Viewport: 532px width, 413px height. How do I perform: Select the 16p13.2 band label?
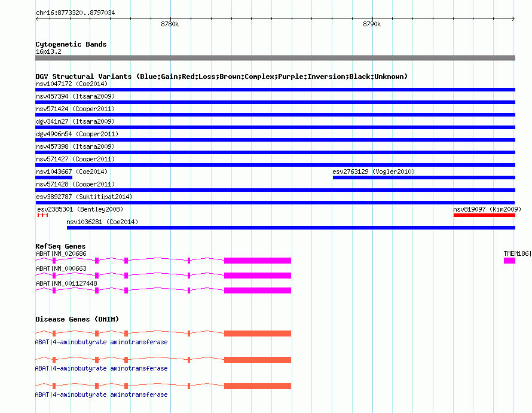click(x=48, y=51)
